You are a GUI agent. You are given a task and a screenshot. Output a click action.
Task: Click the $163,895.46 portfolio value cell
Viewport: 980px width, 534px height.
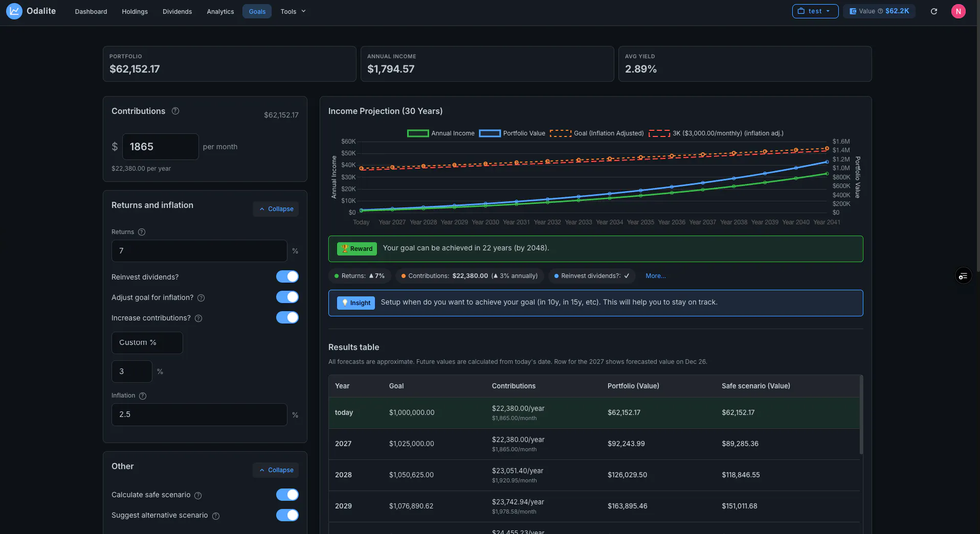(x=628, y=506)
